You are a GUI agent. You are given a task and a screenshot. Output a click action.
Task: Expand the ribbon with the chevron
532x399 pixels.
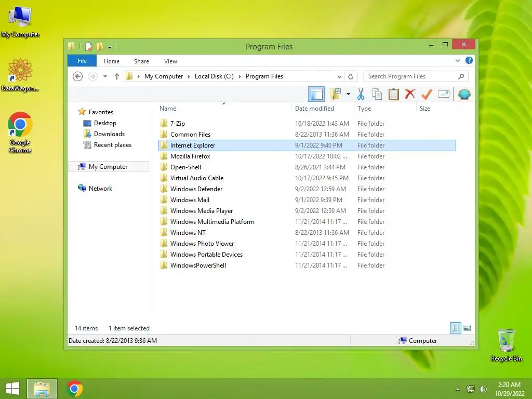[457, 60]
